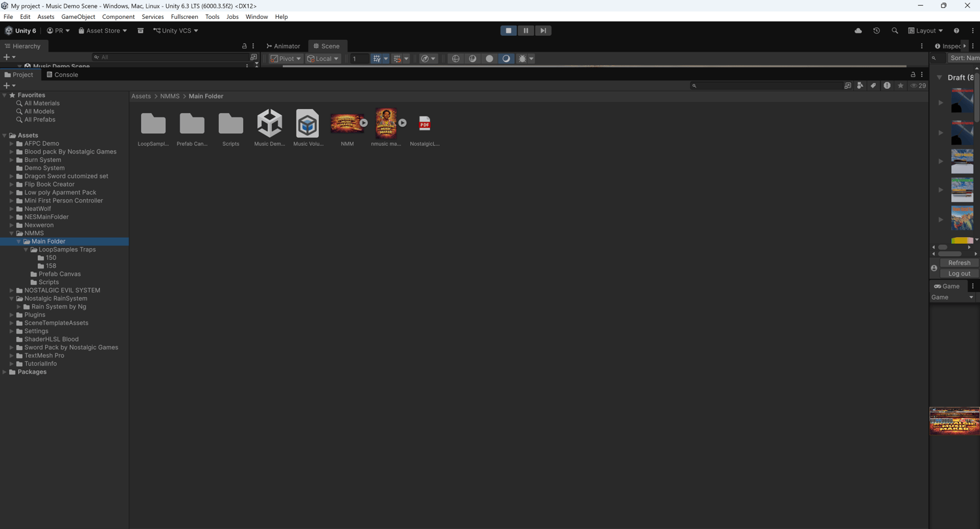Click the Hierarchy search field
The height and width of the screenshot is (529, 980).
tap(171, 57)
